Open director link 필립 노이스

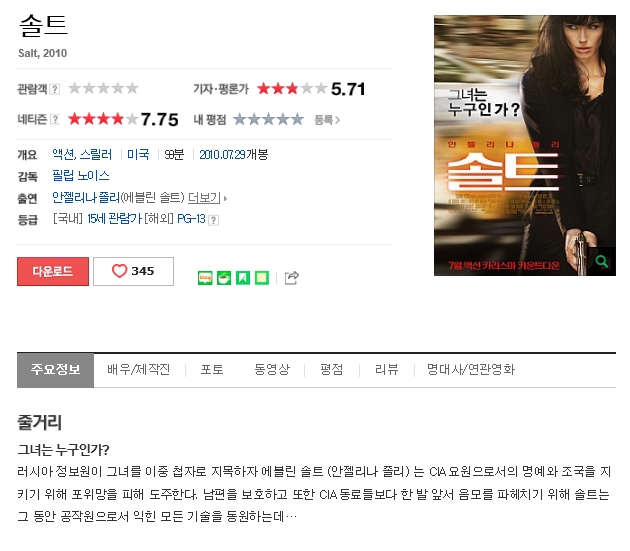[x=81, y=176]
